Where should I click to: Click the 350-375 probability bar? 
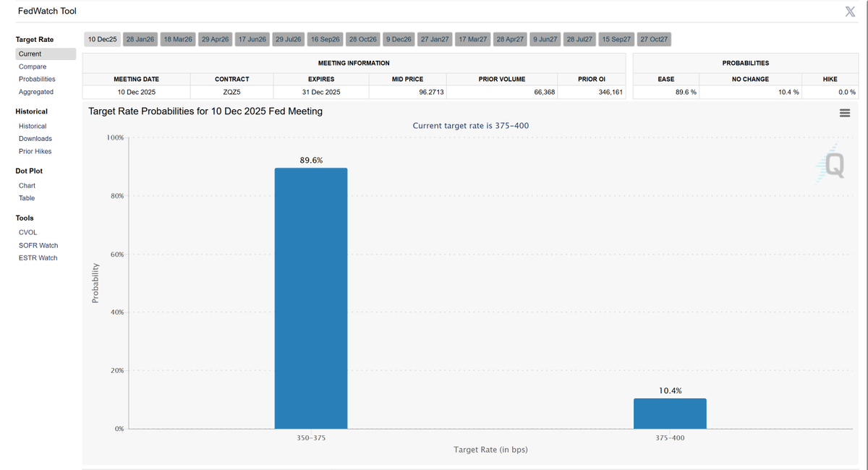tap(311, 299)
